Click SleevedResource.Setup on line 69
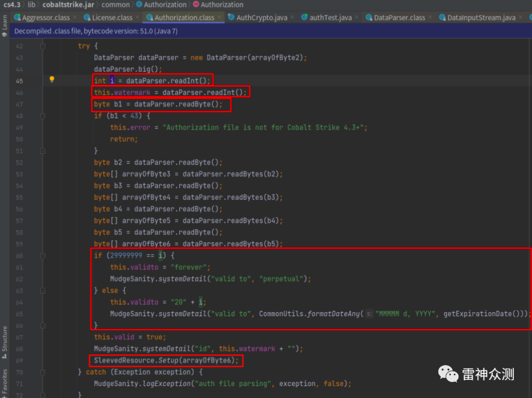This screenshot has height=398, width=532. tap(136, 361)
